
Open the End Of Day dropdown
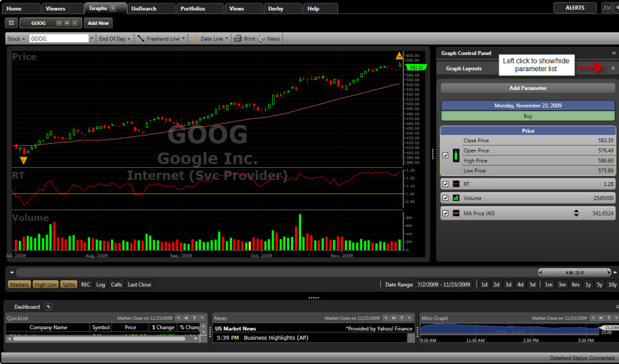(115, 39)
